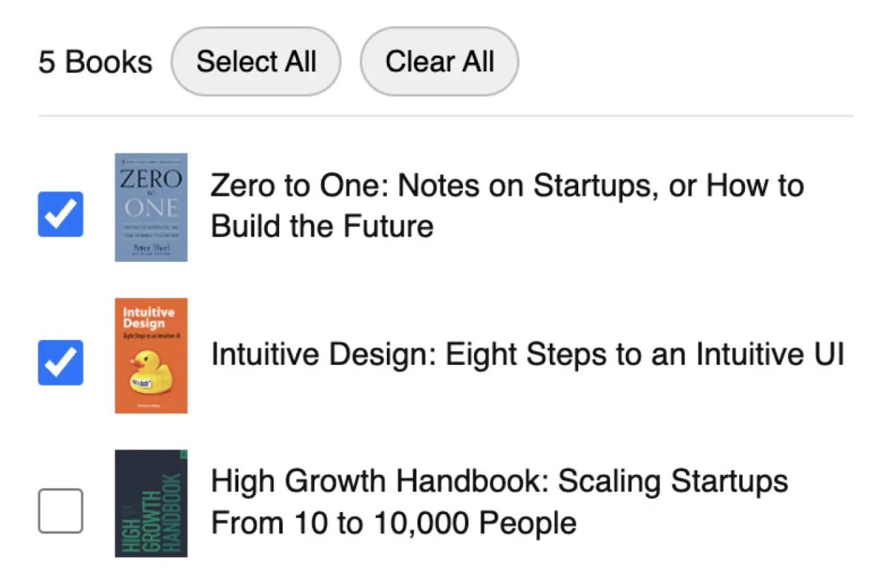Click the Select All button
Screen dimensions: 893x588
coord(256,62)
